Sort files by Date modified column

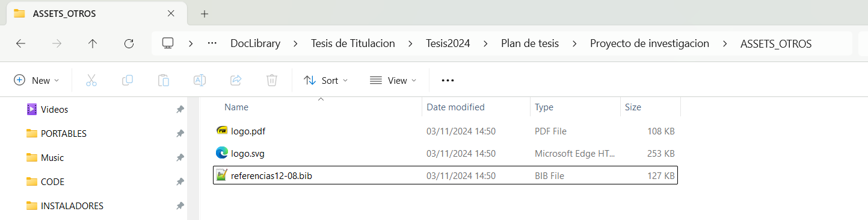[455, 107]
